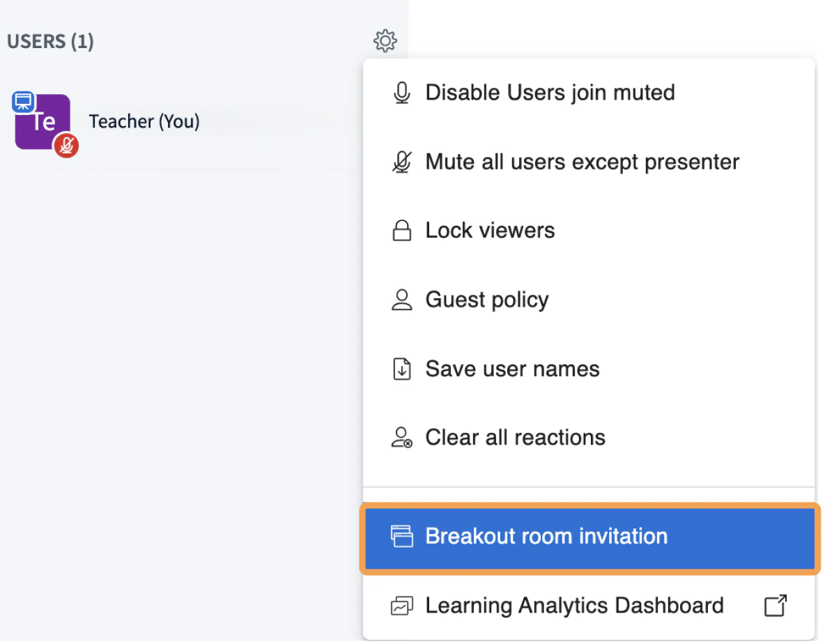Choose Clear all reactions
Screen dimensions: 825x644
tap(515, 438)
